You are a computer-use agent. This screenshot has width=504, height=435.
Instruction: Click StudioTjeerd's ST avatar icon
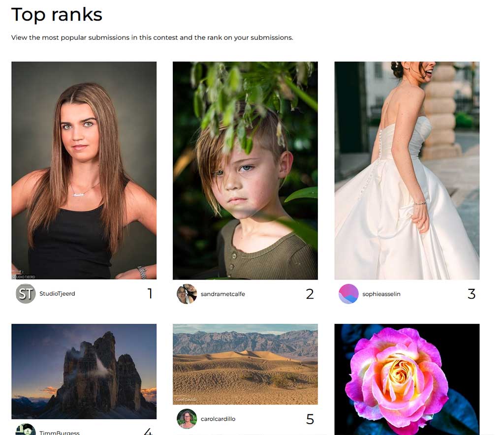pos(26,294)
